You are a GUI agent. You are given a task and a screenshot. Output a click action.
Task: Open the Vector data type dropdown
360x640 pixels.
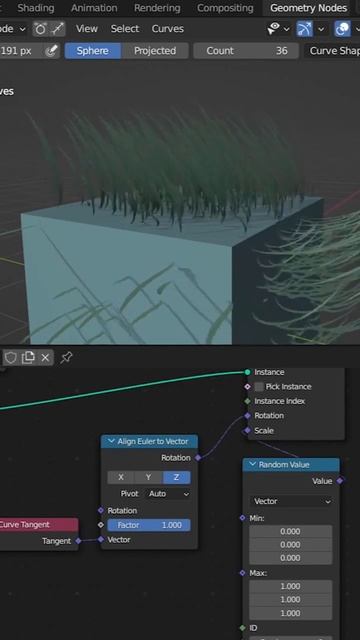[x=291, y=501]
